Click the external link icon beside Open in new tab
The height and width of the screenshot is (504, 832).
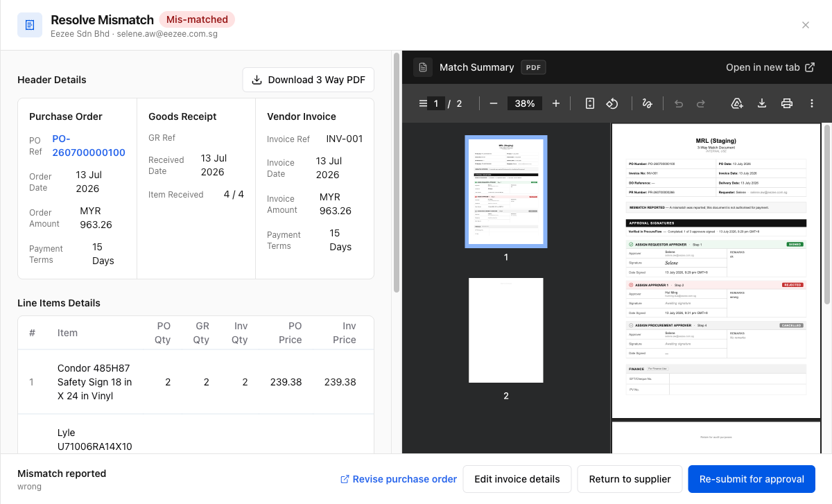coord(810,67)
